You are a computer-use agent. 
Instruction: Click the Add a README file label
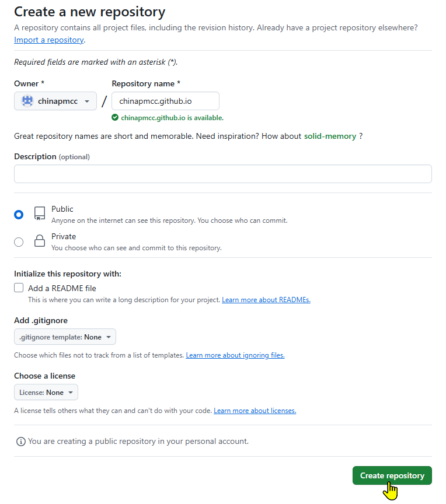[x=62, y=288]
